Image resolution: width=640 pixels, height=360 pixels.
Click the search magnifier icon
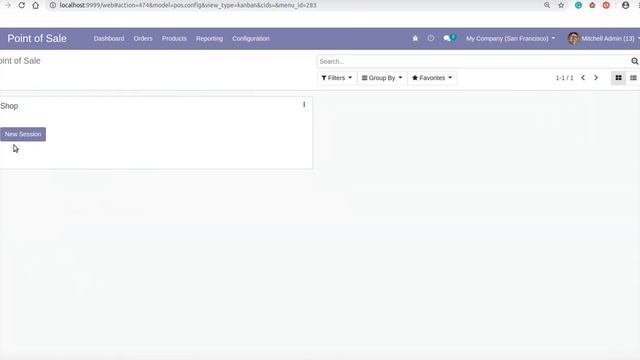tap(635, 61)
